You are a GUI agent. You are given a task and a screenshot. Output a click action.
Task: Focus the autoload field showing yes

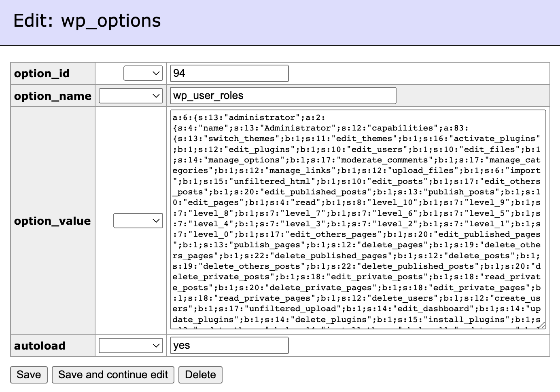[229, 346]
